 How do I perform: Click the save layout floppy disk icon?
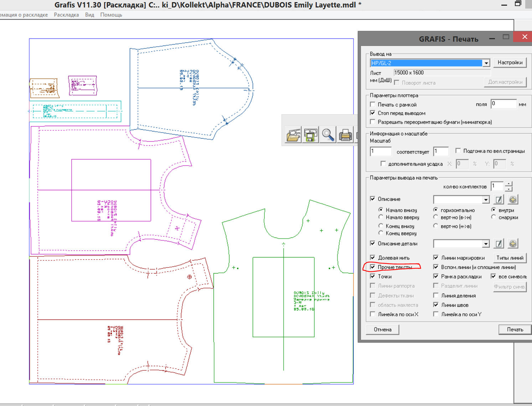click(x=310, y=135)
